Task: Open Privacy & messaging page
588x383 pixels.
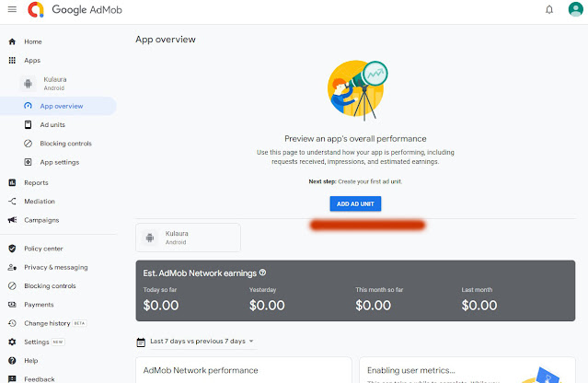Action: click(x=56, y=267)
